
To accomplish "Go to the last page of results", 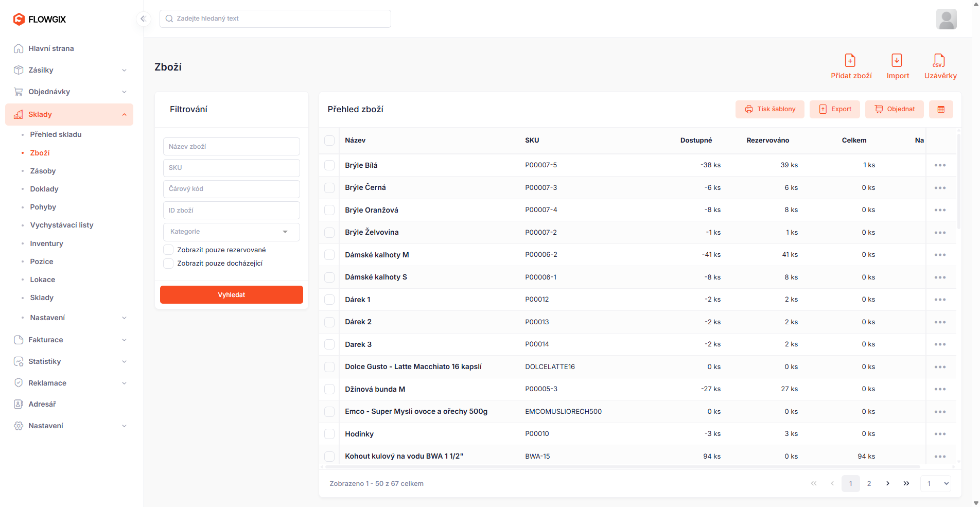I will [906, 483].
